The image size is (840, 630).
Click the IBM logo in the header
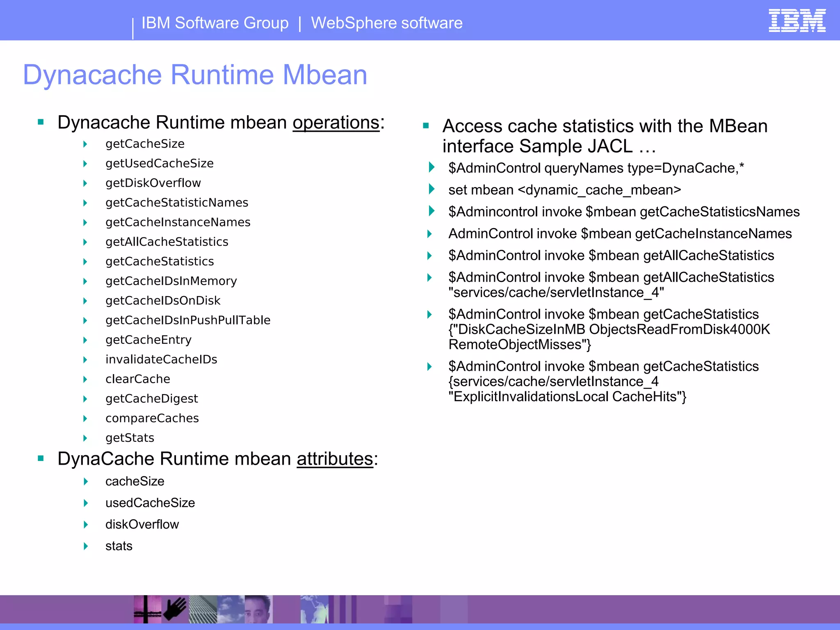click(x=797, y=21)
